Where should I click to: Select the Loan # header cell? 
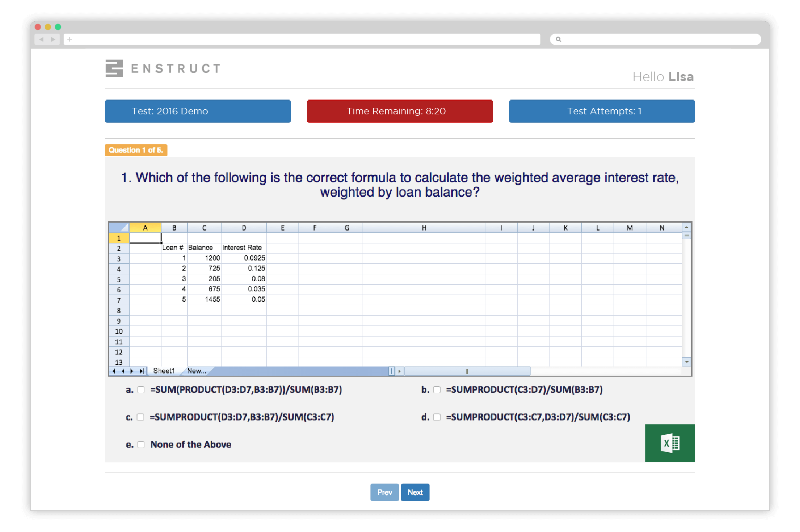tap(174, 248)
